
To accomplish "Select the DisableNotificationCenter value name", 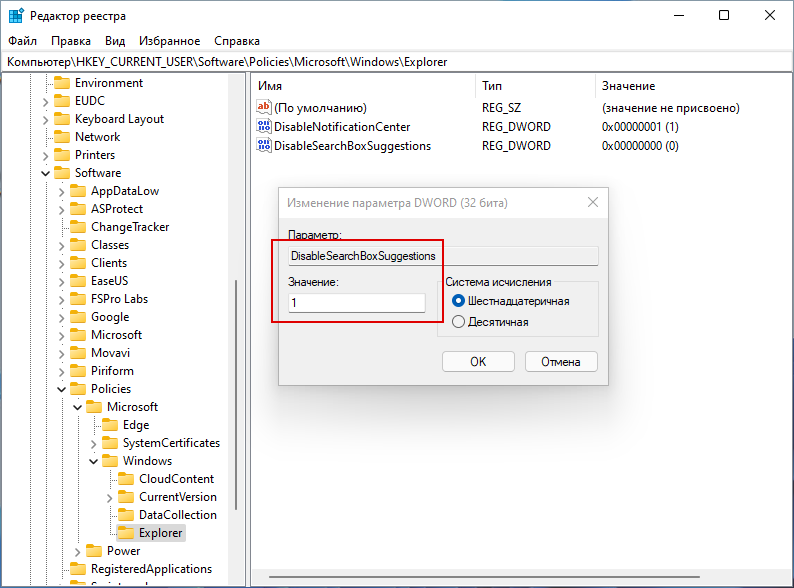I will point(342,127).
